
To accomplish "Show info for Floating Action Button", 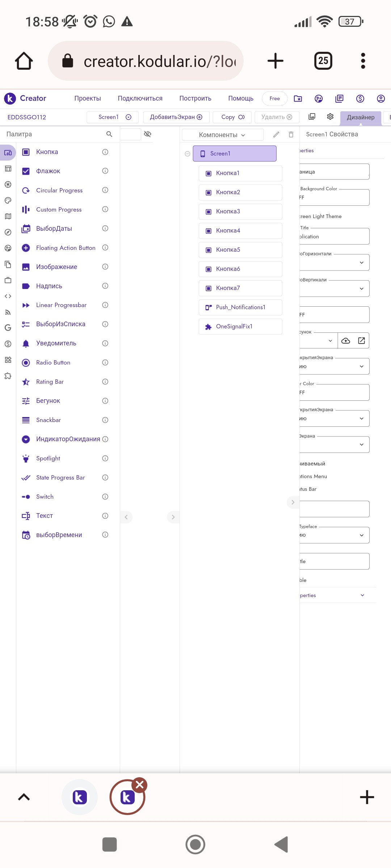I will 105,247.
